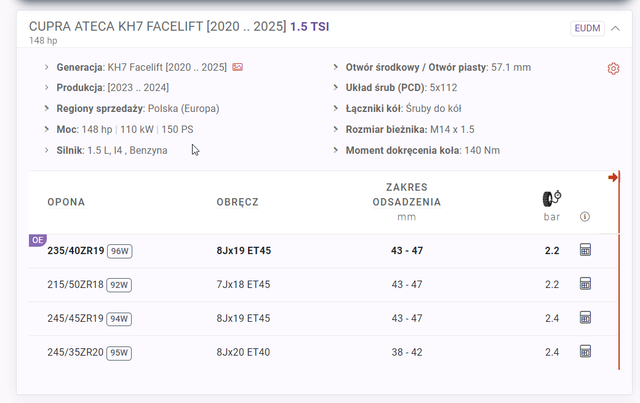Expand the Rozmiar bieżnika chevron

[336, 129]
